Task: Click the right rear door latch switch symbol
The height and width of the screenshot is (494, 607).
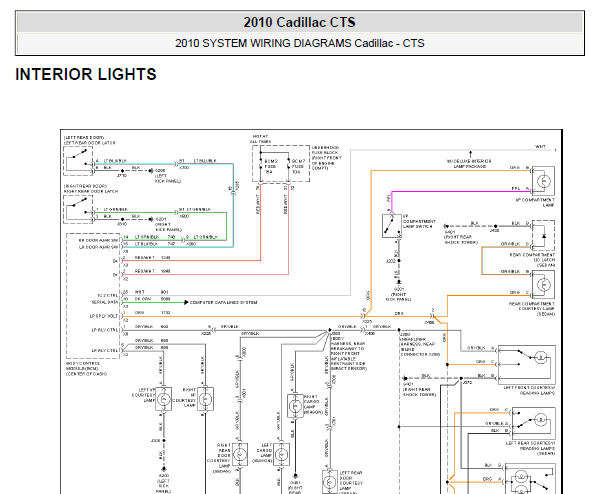Action: tap(79, 209)
